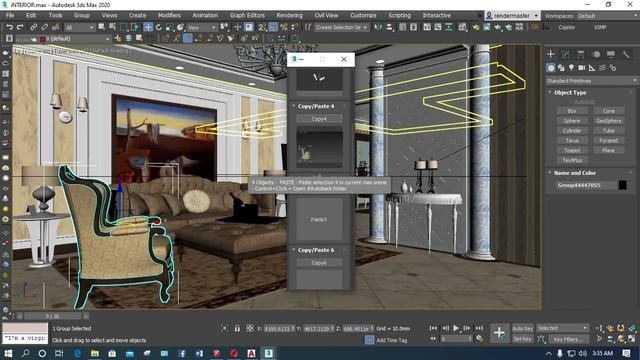The height and width of the screenshot is (360, 640).
Task: Select the Lights category icon
Action: pos(571,68)
